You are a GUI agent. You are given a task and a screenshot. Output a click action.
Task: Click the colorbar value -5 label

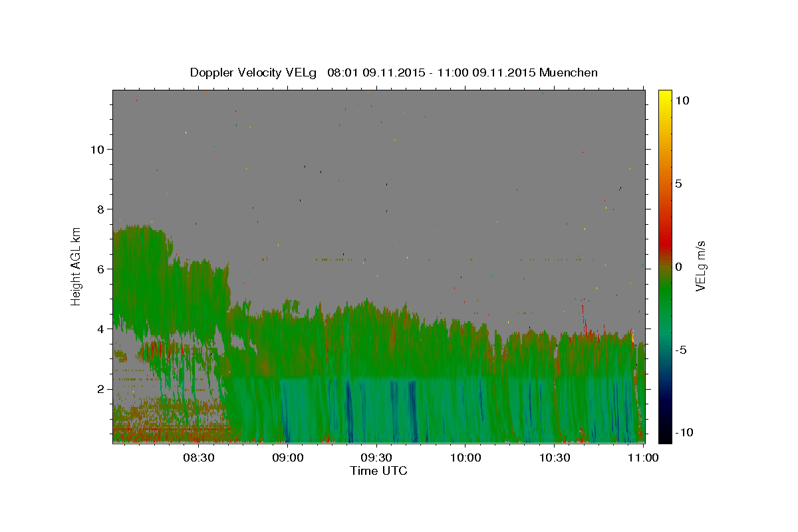pos(682,350)
